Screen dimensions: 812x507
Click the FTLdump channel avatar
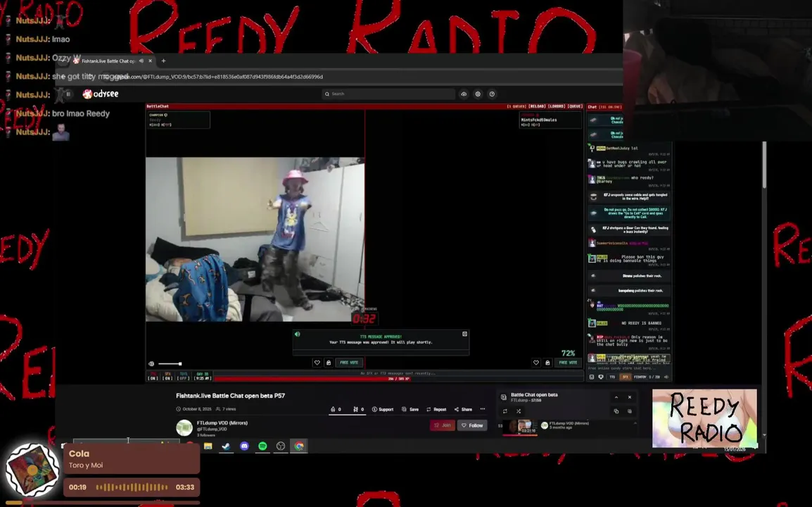(184, 427)
